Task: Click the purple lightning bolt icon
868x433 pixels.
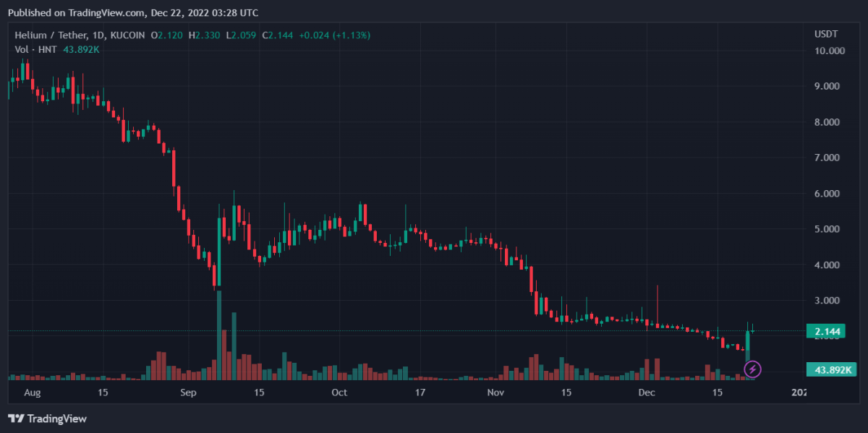Action: pyautogui.click(x=752, y=369)
